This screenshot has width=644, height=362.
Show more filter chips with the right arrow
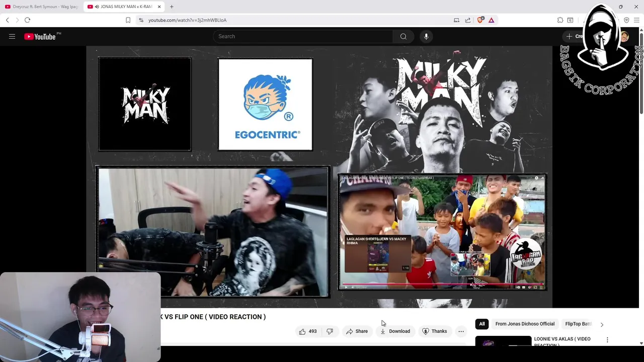(x=602, y=324)
